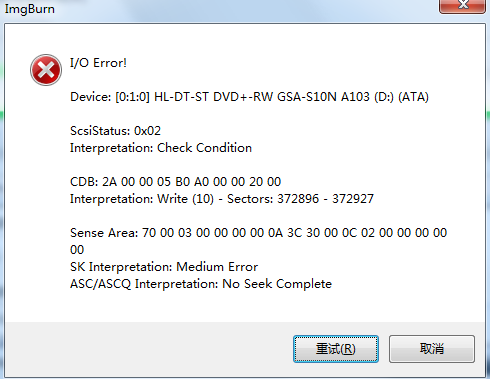Click the Medium Error text
Viewport: 490px width, 379px height.
(217, 267)
